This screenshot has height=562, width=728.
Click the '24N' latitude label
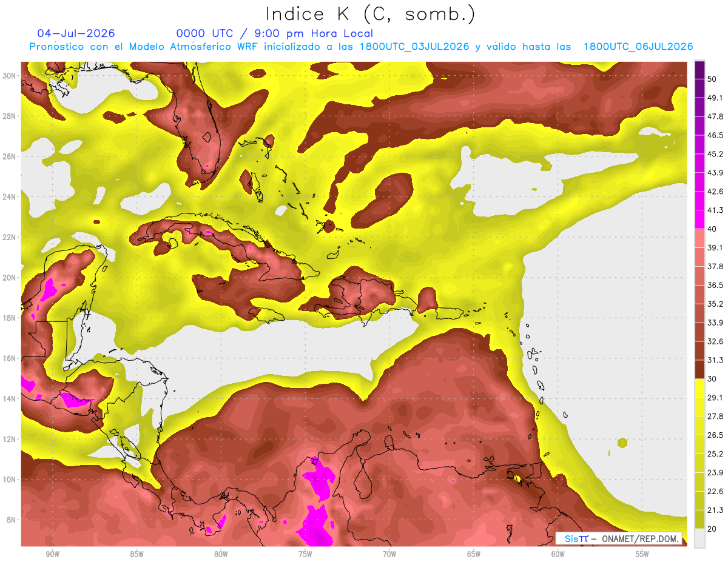10,197
